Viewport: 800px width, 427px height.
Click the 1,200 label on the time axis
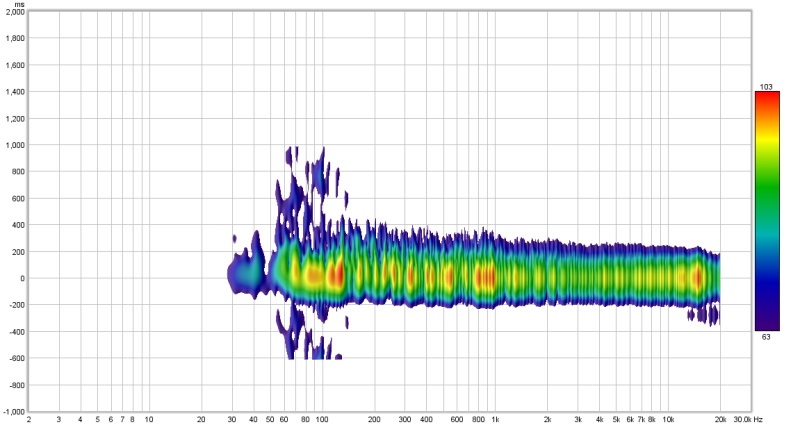[15, 118]
